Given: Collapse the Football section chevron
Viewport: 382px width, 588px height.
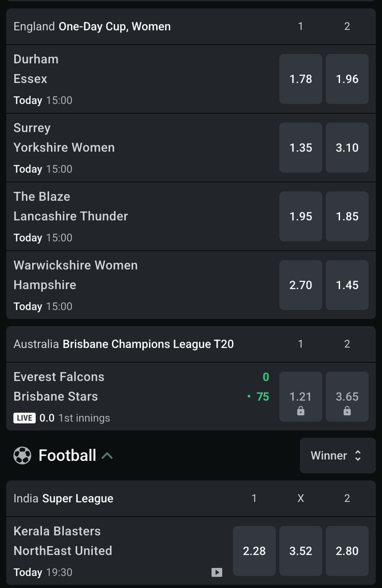Looking at the screenshot, I should pos(107,455).
